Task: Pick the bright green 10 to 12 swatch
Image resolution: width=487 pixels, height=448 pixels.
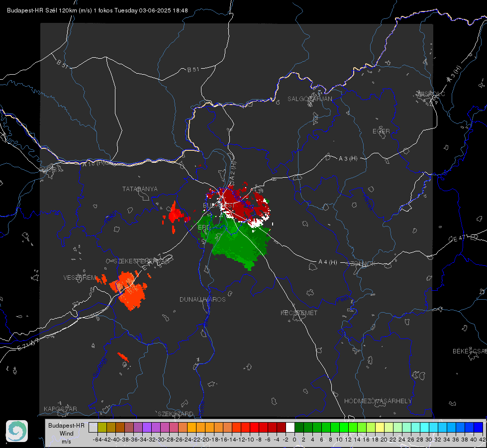Action: [344, 427]
